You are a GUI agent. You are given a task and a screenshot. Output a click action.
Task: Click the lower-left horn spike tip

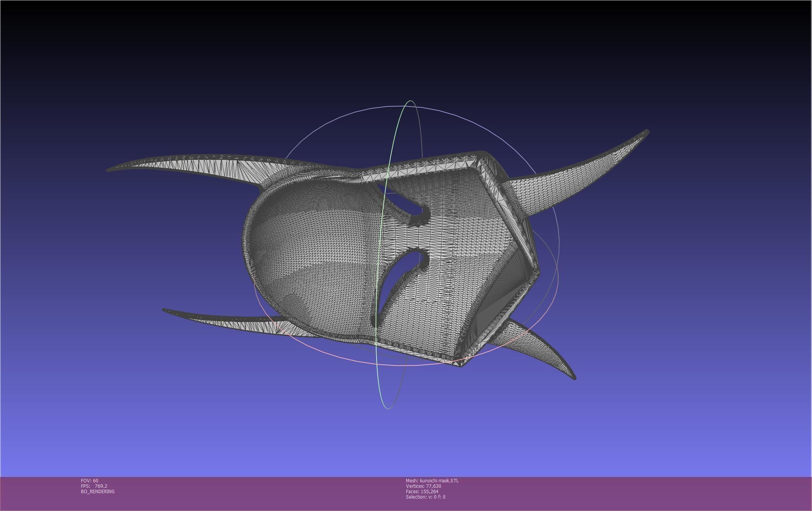(165, 310)
